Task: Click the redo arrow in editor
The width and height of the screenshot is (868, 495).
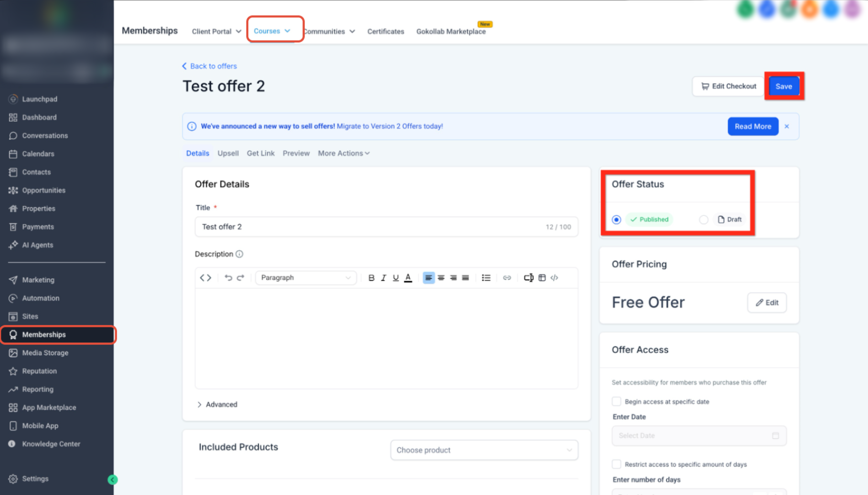Action: click(x=240, y=278)
